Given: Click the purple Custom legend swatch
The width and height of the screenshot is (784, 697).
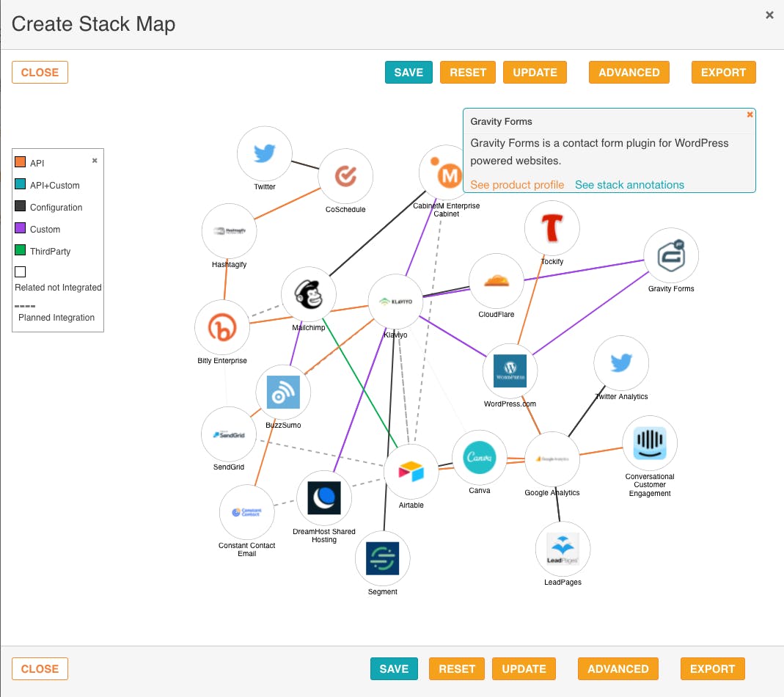Looking at the screenshot, I should pos(20,227).
